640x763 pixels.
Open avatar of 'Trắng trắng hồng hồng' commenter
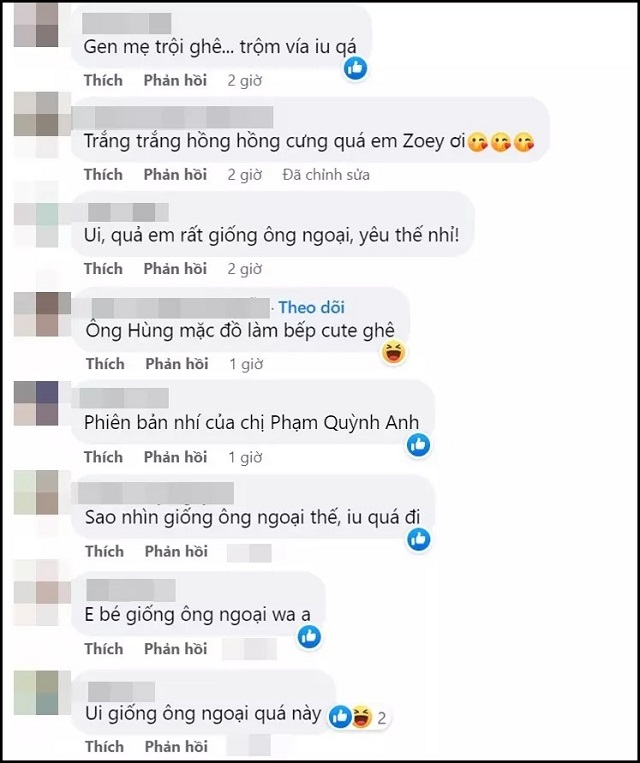pos(36,124)
